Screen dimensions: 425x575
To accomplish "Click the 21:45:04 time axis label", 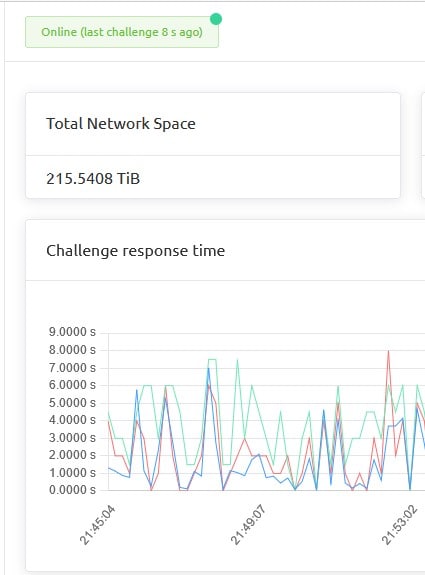I will point(97,525).
